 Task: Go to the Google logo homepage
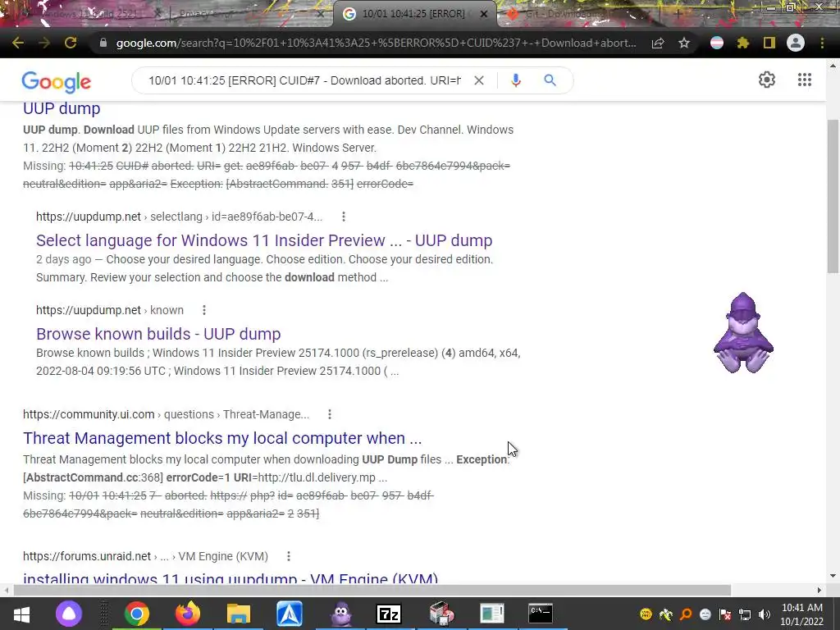pyautogui.click(x=57, y=82)
